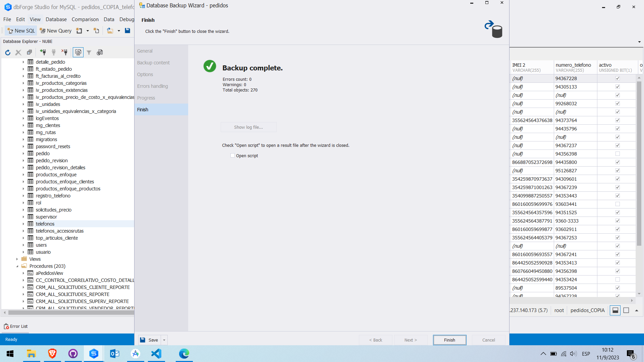The image size is (644, 362).
Task: Toggle activo checkbox for number 94305133
Action: (x=618, y=87)
